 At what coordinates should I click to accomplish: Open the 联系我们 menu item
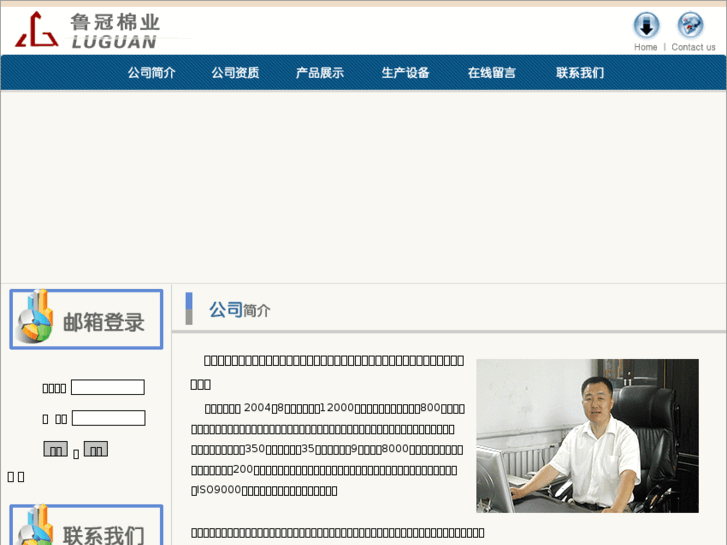point(580,73)
